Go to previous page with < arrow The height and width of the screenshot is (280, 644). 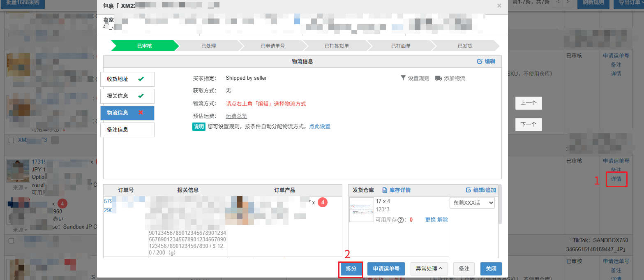pyautogui.click(x=558, y=2)
